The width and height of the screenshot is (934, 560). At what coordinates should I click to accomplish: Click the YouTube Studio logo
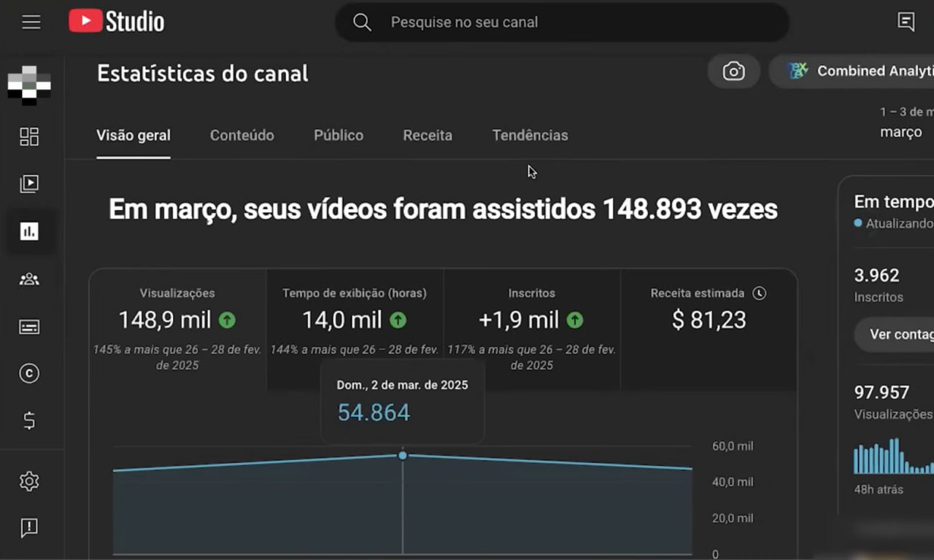click(x=117, y=21)
